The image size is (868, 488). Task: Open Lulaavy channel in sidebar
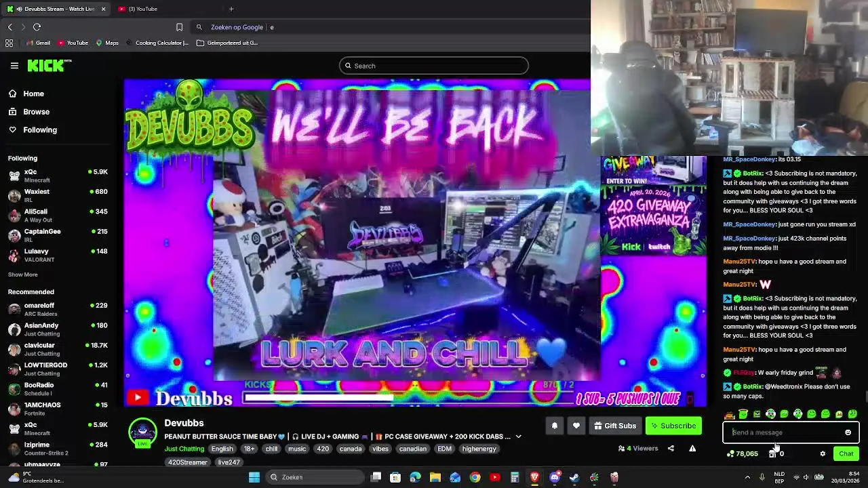58,255
